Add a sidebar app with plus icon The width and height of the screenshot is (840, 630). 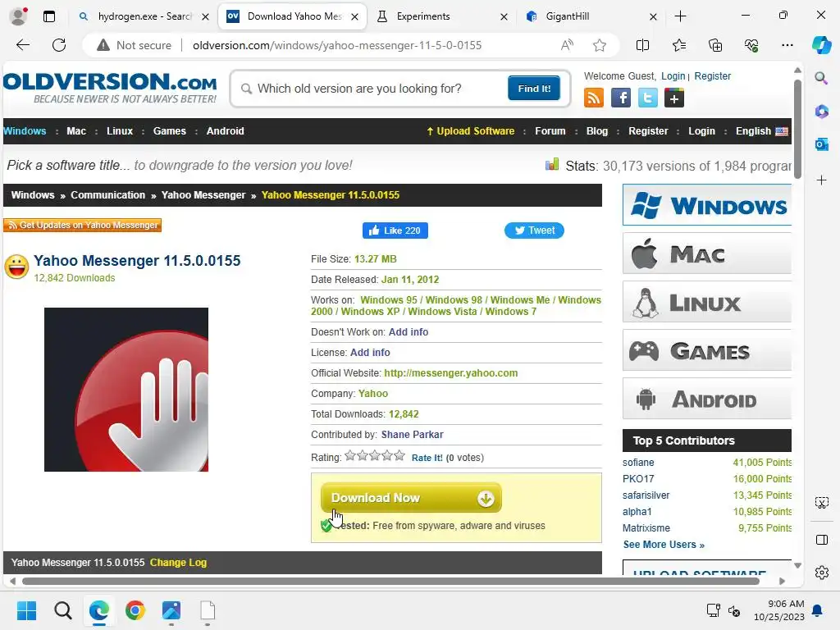(821, 180)
